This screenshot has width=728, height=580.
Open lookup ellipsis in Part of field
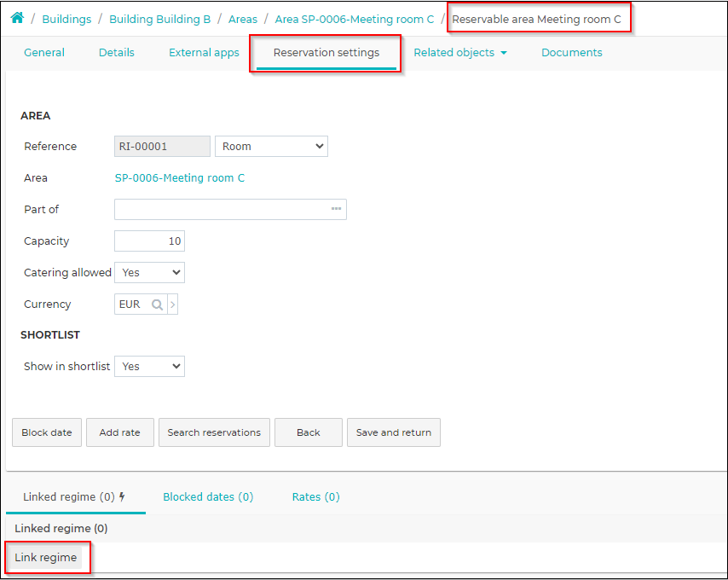(x=336, y=209)
